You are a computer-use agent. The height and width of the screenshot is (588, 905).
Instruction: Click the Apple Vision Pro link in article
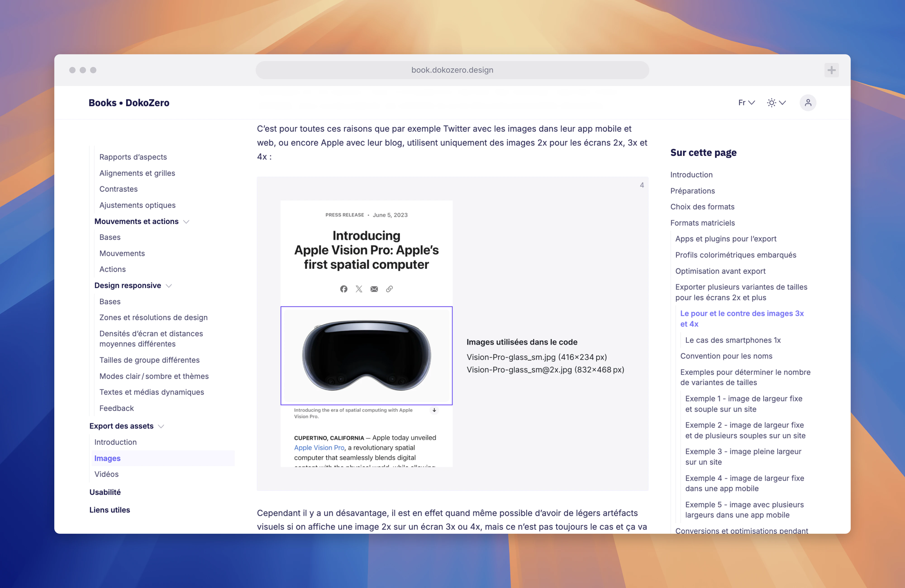319,448
